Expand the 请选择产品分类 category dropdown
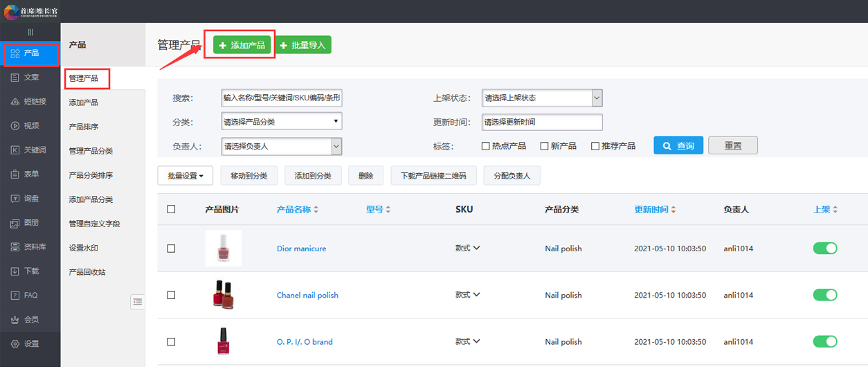Viewport: 868px width, 369px height. (x=281, y=122)
